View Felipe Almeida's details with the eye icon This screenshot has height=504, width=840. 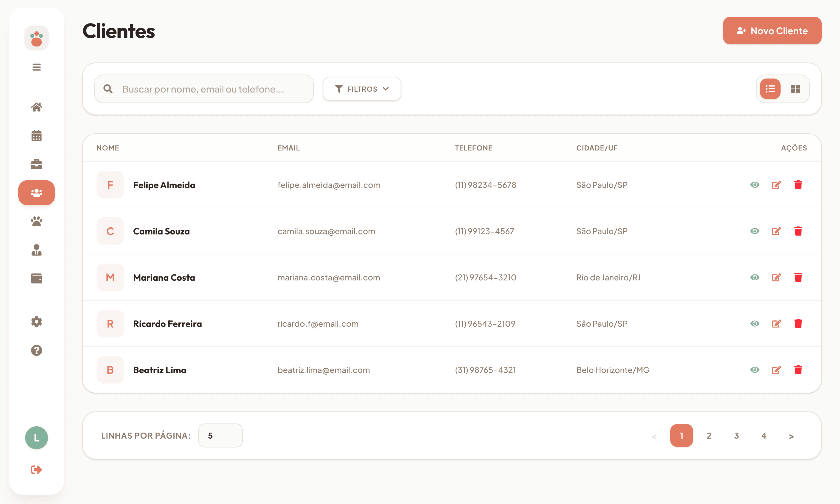(755, 185)
